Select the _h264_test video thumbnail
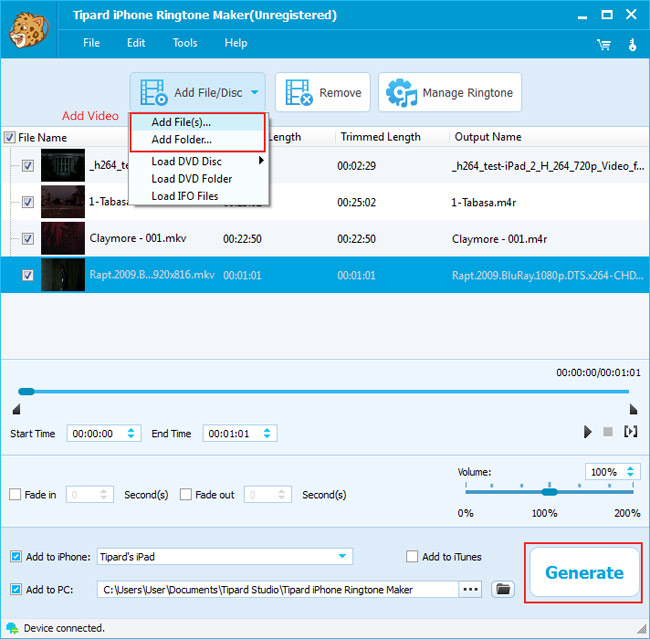 coord(63,165)
